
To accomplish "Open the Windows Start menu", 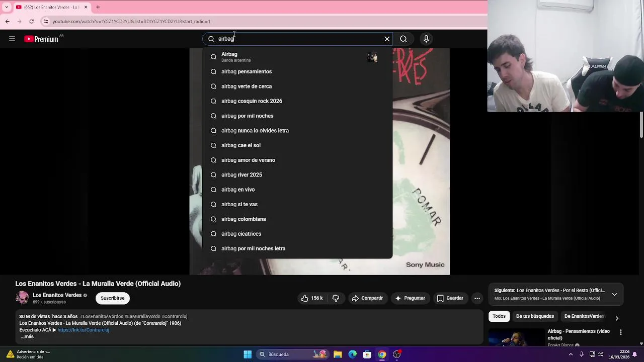I will point(248,354).
